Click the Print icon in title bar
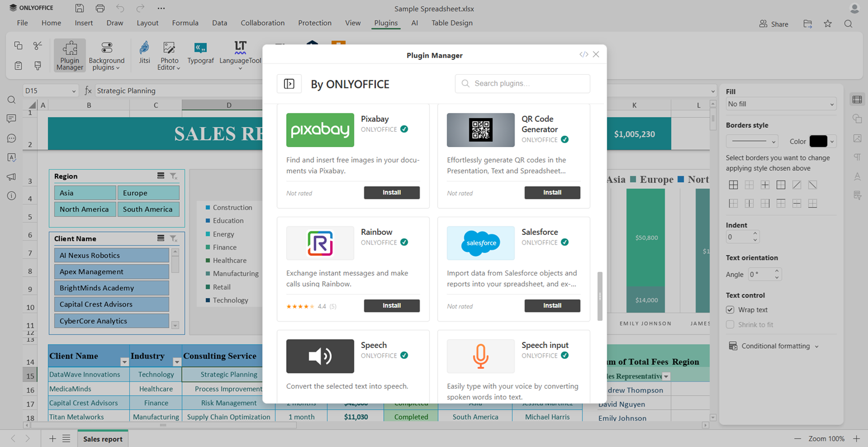868x447 pixels. (x=100, y=8)
